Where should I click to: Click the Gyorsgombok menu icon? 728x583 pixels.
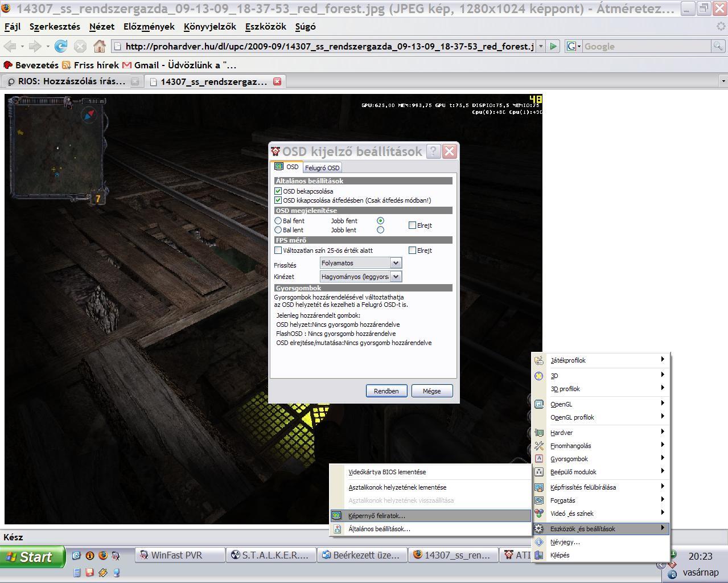coord(539,459)
